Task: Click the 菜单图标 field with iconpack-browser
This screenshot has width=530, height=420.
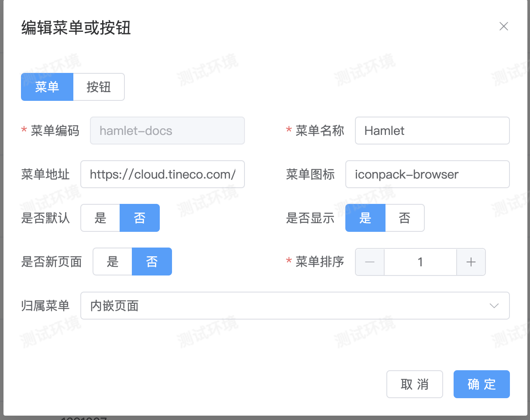Action: point(427,174)
